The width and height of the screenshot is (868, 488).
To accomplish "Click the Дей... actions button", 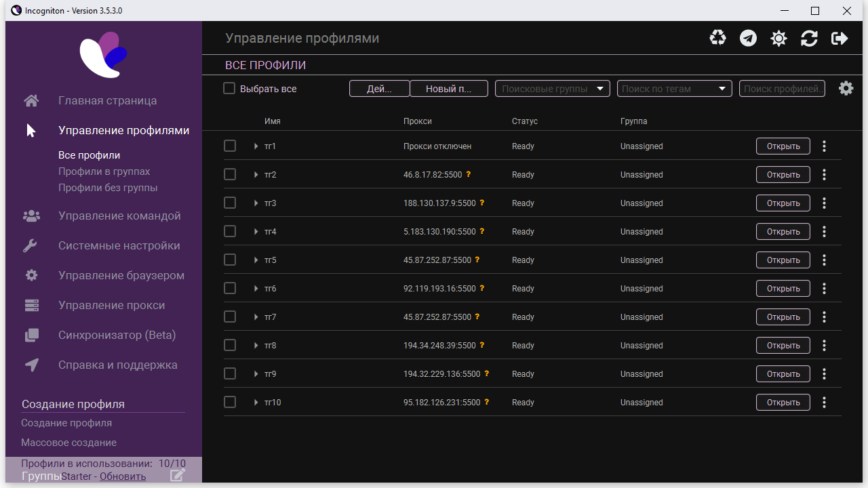I will [379, 89].
